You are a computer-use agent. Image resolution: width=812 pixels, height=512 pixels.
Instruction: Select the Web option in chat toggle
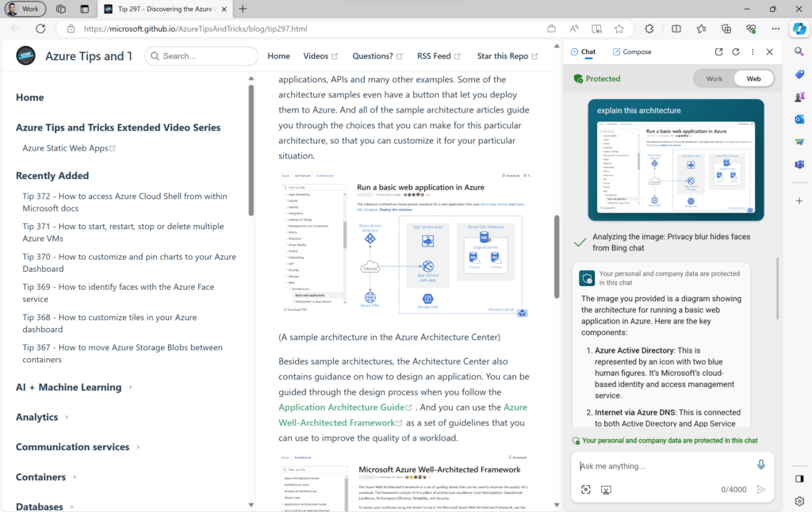pyautogui.click(x=753, y=79)
